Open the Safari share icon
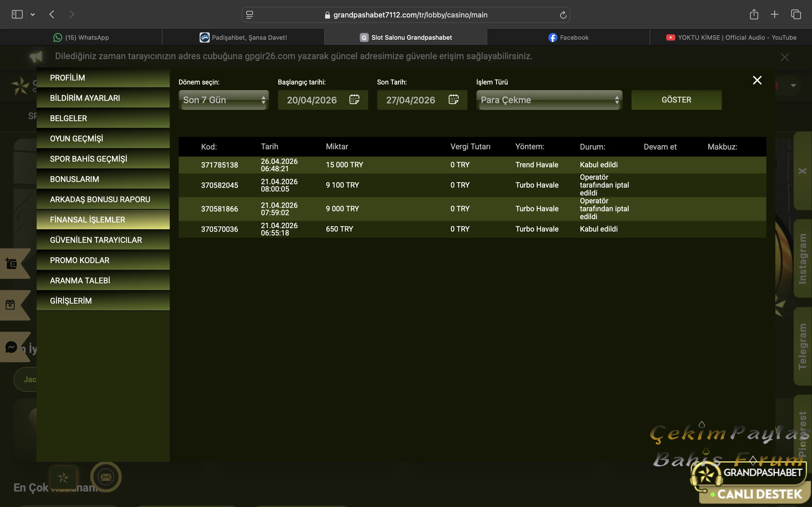Screen dimensions: 812x507 [x=754, y=14]
